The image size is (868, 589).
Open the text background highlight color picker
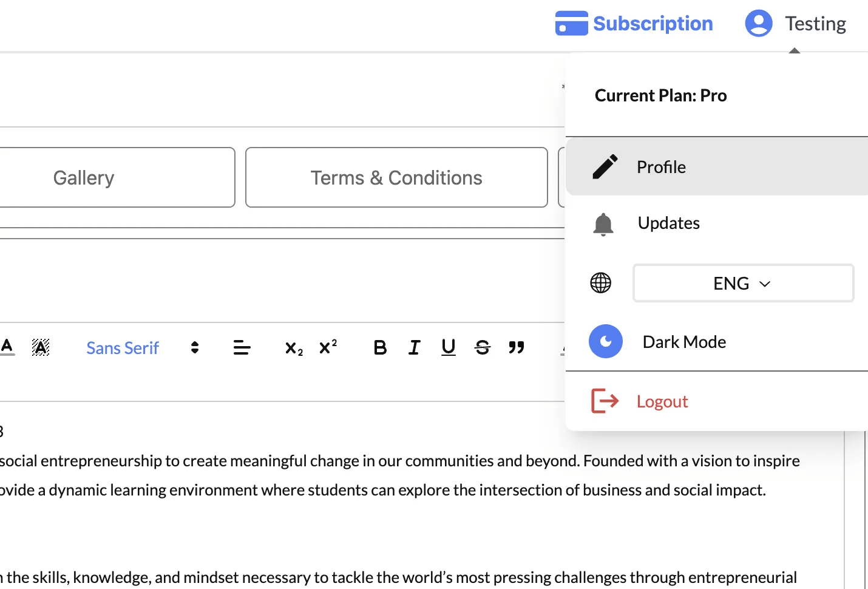[41, 347]
